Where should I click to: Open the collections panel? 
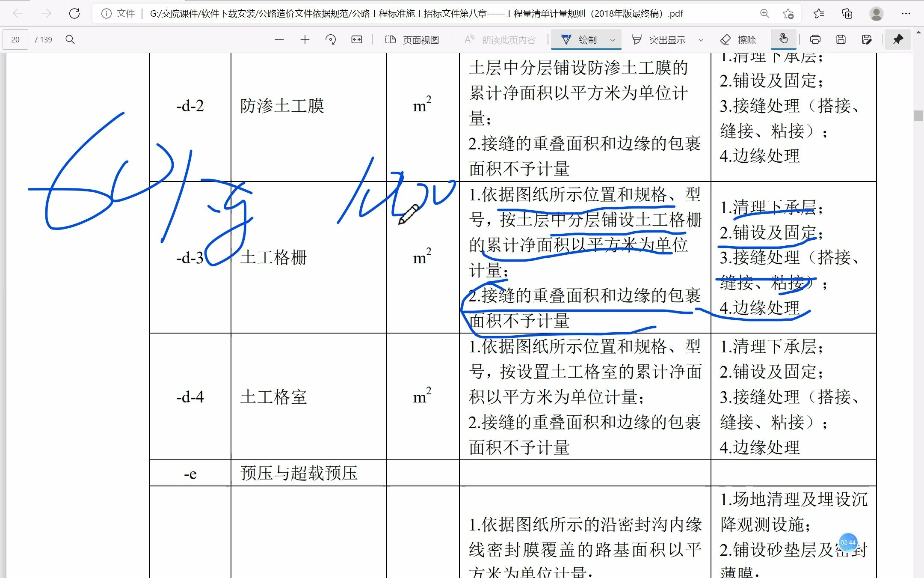click(x=847, y=14)
